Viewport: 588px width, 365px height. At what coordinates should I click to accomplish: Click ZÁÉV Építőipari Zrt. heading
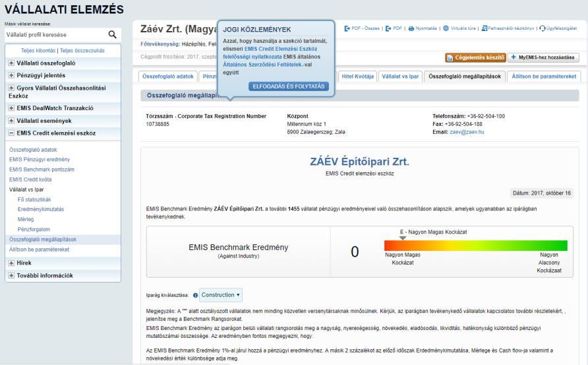tap(360, 162)
